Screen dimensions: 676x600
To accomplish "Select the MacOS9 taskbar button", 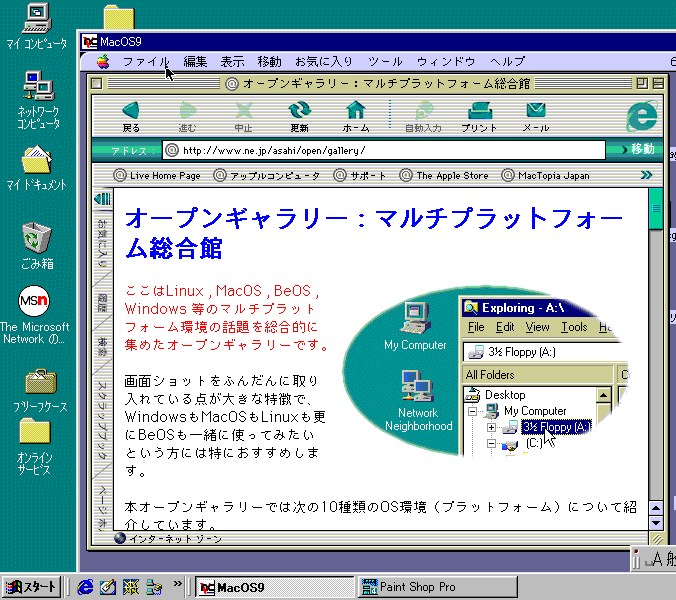I will coord(275,587).
